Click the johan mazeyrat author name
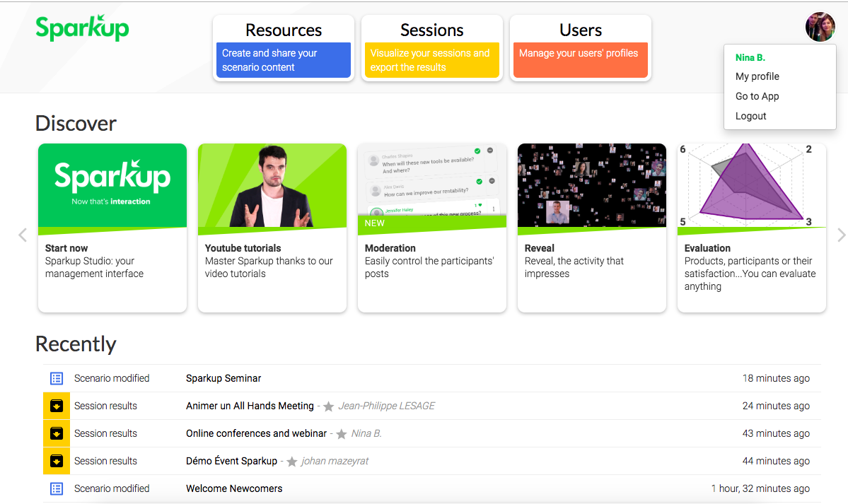 coord(335,462)
